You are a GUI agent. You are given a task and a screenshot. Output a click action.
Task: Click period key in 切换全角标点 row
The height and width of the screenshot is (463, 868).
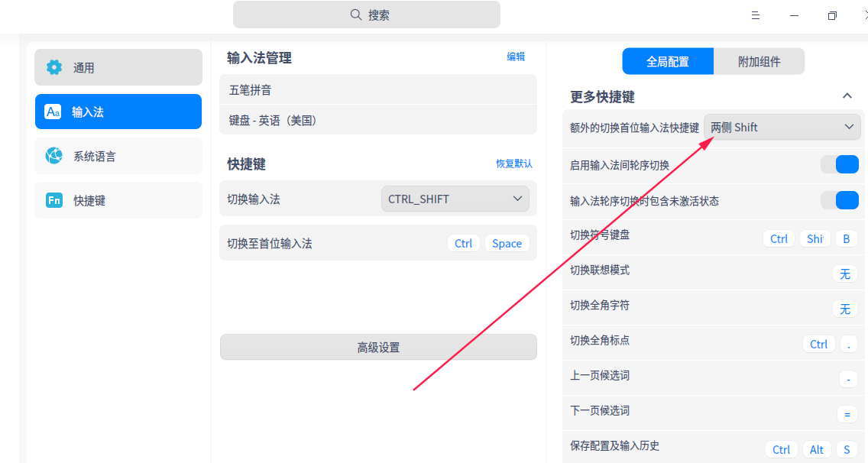(x=849, y=344)
